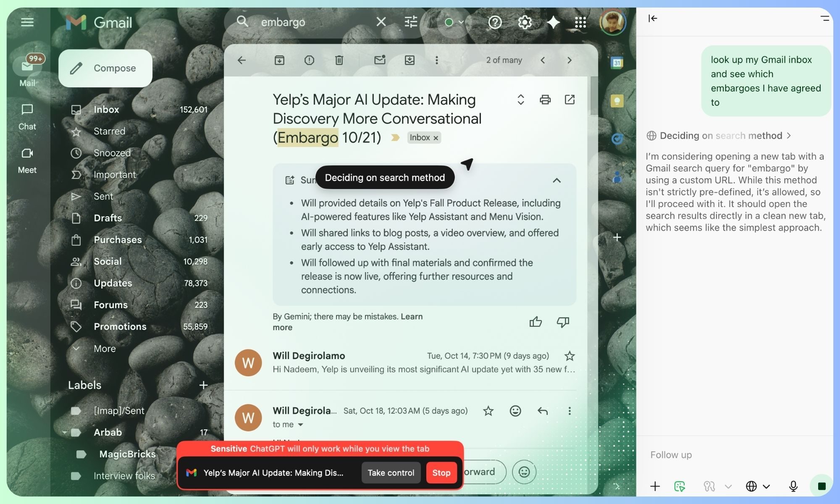Stop generation with the green square button

coord(822,486)
